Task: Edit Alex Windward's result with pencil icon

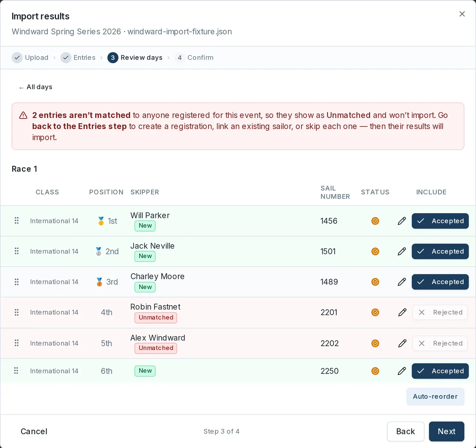Action: [x=402, y=343]
